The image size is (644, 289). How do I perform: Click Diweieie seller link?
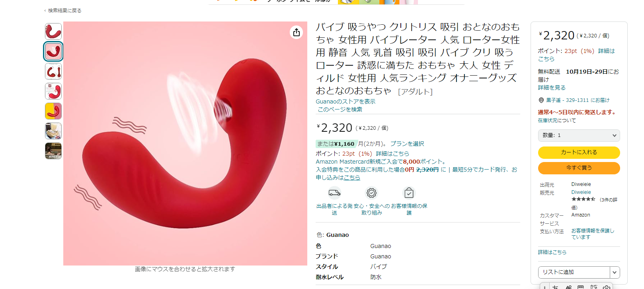point(581,192)
